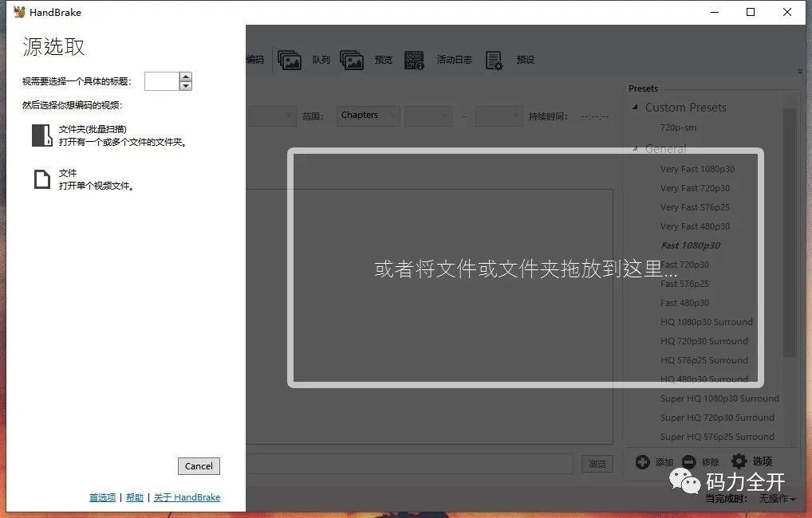Click the HandBrake logo in title bar
The image size is (812, 518).
point(19,12)
